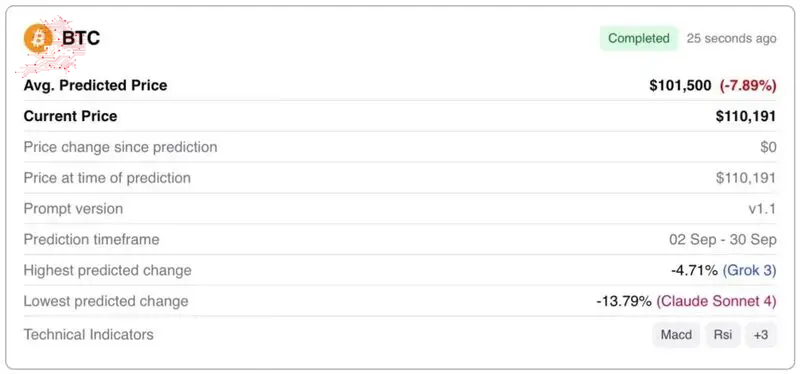Open the Claude Sonnet 4 model link
This screenshot has height=374, width=800.
point(716,302)
